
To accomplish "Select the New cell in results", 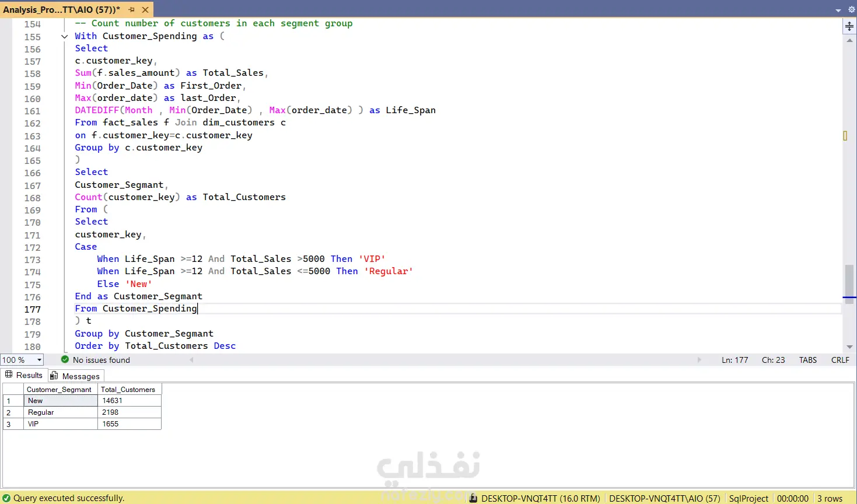I will point(60,401).
